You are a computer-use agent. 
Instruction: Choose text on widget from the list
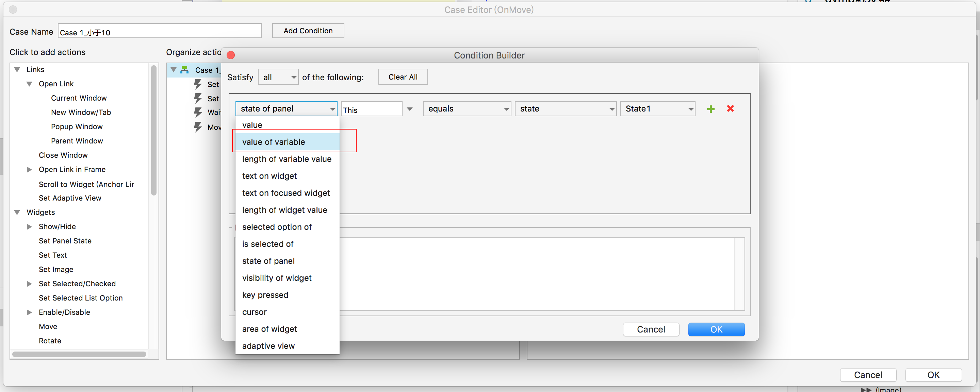point(269,176)
